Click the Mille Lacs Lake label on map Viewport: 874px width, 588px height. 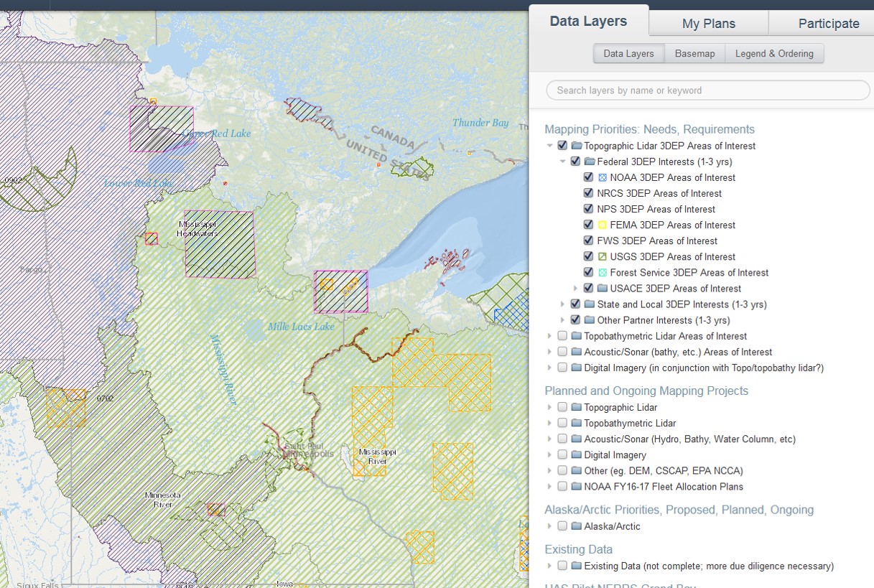(x=301, y=327)
